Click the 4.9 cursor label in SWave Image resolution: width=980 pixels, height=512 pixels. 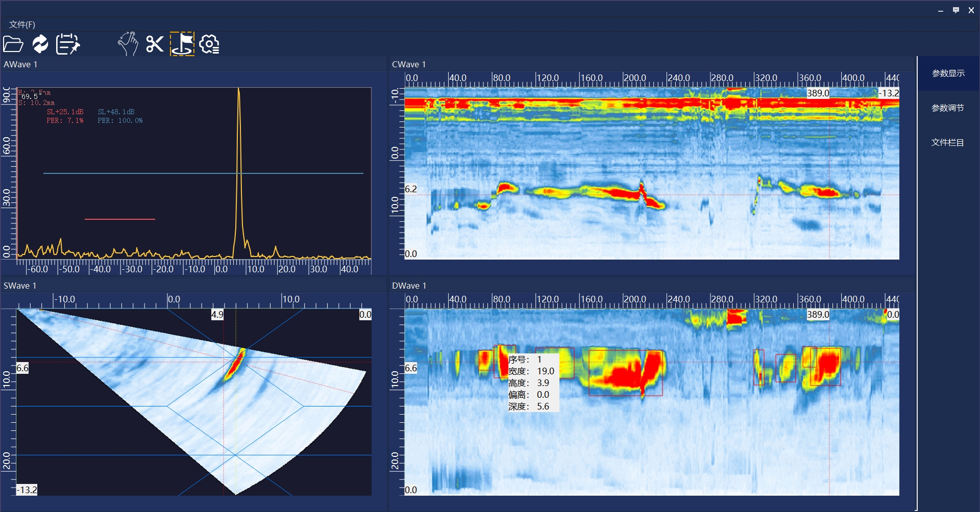pos(217,315)
